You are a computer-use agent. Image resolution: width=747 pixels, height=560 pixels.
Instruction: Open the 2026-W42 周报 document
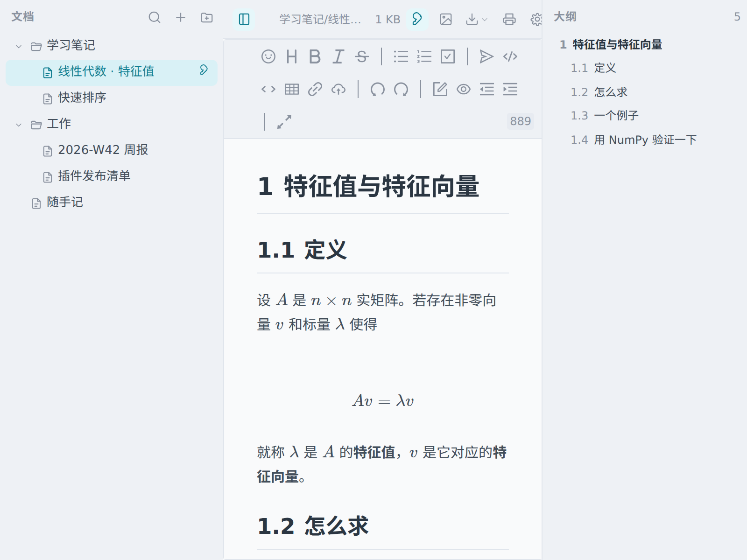click(112, 150)
